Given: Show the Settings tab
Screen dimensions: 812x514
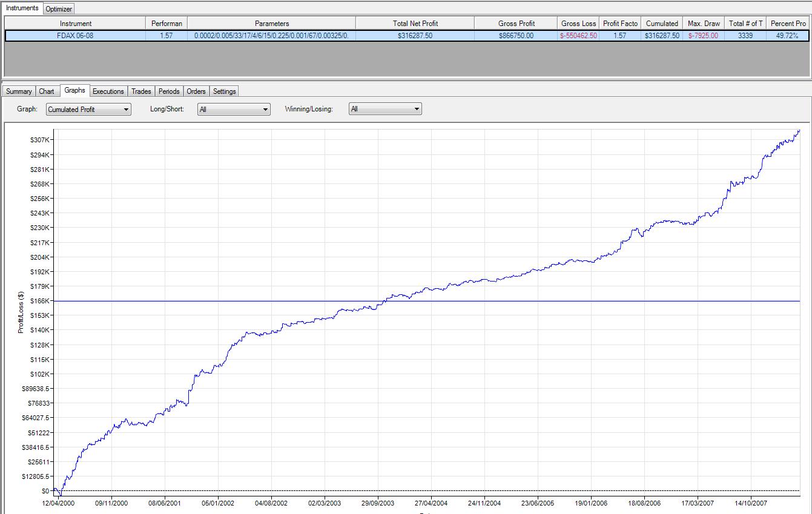Looking at the screenshot, I should (x=224, y=91).
